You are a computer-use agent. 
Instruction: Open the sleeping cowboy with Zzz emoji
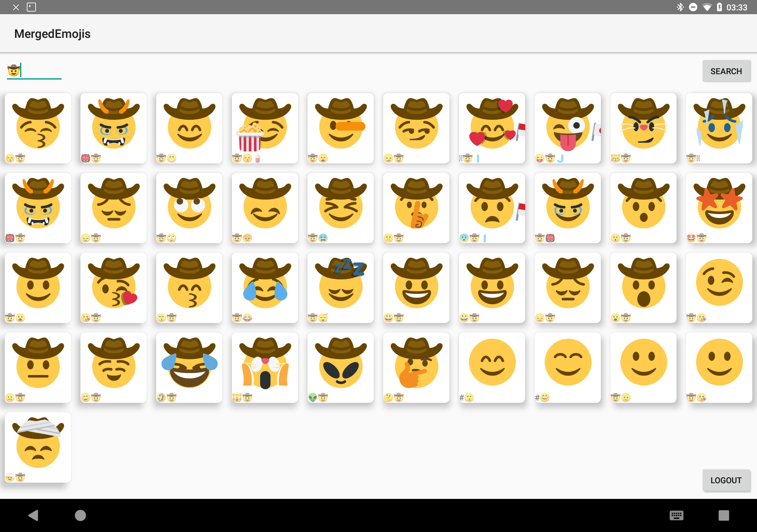coord(341,287)
